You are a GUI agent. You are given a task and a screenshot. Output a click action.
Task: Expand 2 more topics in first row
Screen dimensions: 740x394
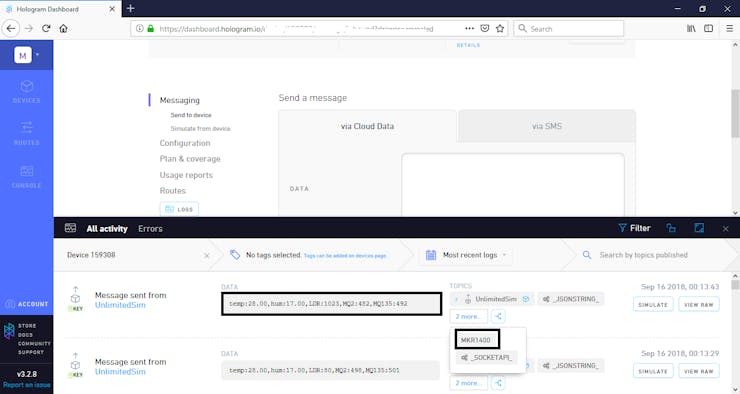click(469, 316)
